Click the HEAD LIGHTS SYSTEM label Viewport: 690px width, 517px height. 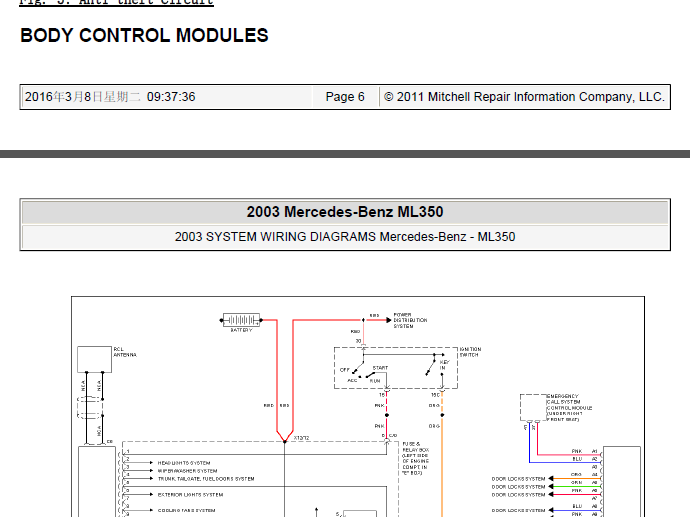coord(184,463)
